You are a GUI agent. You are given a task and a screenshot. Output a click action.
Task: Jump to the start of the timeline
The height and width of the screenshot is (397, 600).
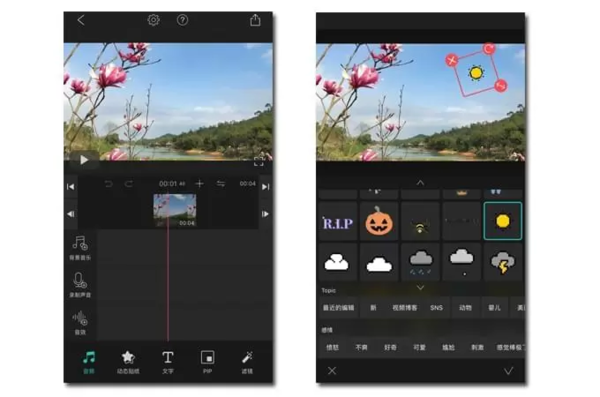click(71, 186)
